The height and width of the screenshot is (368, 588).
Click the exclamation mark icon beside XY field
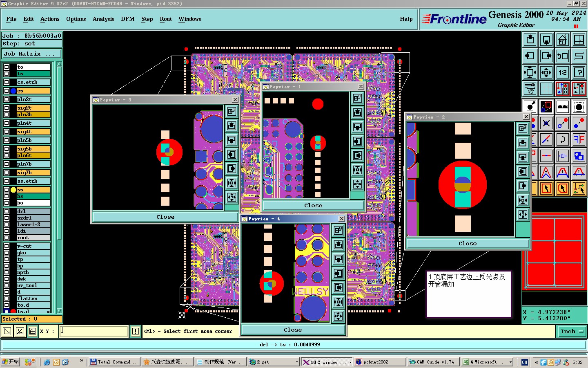pyautogui.click(x=136, y=331)
